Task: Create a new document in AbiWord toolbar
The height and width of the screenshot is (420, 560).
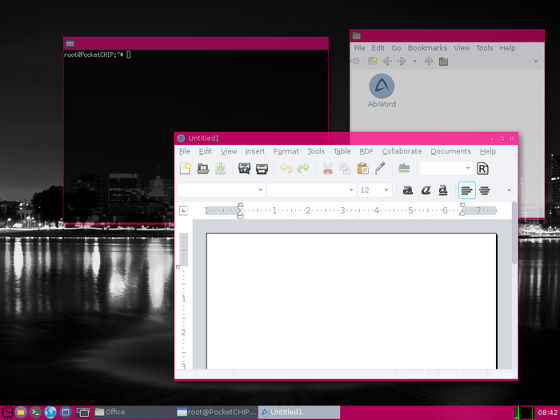Action: [185, 168]
